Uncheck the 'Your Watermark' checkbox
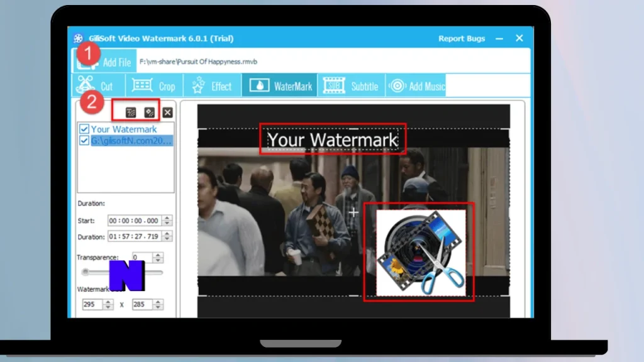The image size is (644, 362). 84,129
